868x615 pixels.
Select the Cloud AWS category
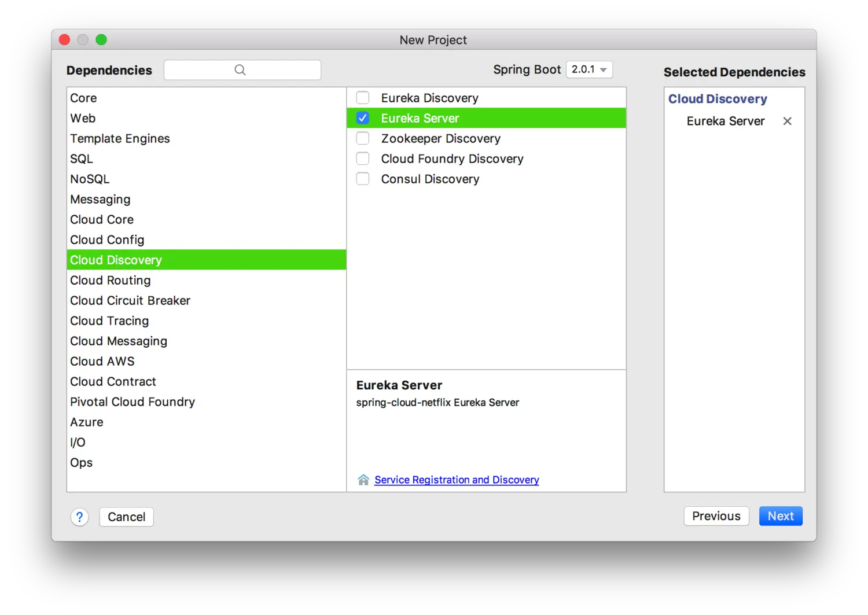tap(207, 361)
